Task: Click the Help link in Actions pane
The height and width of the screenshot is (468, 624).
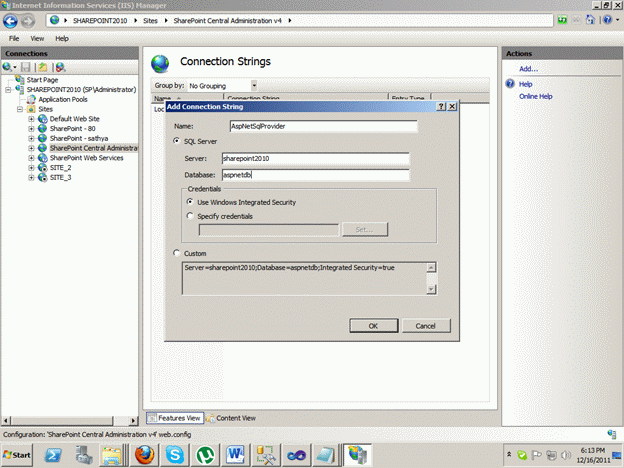Action: click(x=525, y=84)
